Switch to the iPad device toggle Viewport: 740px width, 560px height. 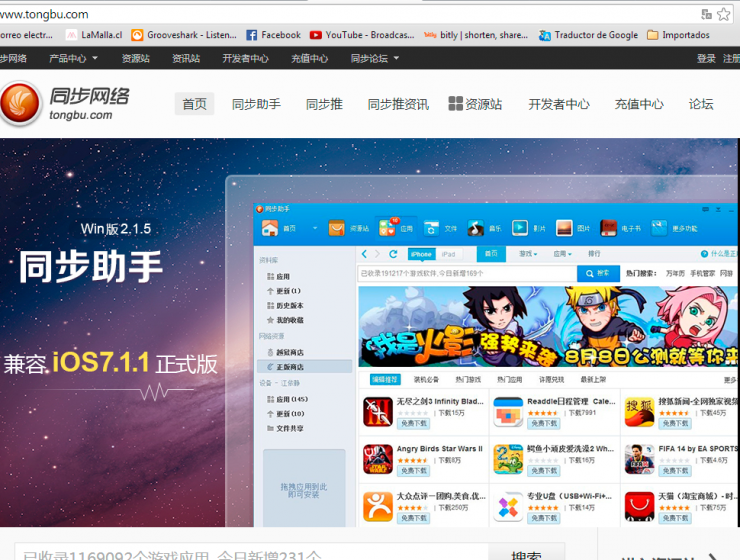pos(448,255)
